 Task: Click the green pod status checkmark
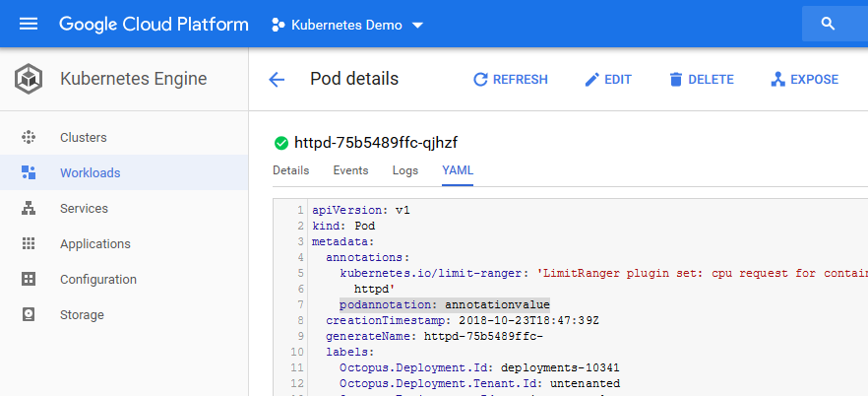click(281, 143)
